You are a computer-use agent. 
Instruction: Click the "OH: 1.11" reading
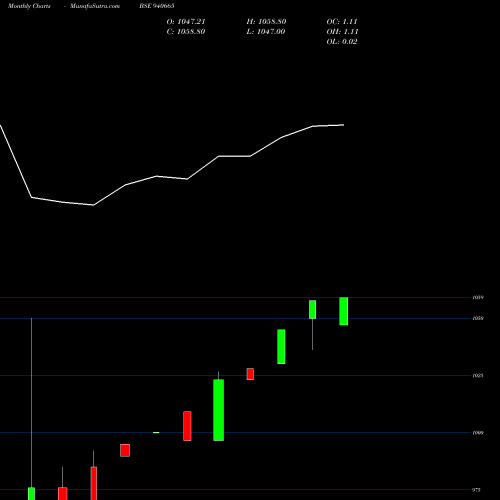342,32
